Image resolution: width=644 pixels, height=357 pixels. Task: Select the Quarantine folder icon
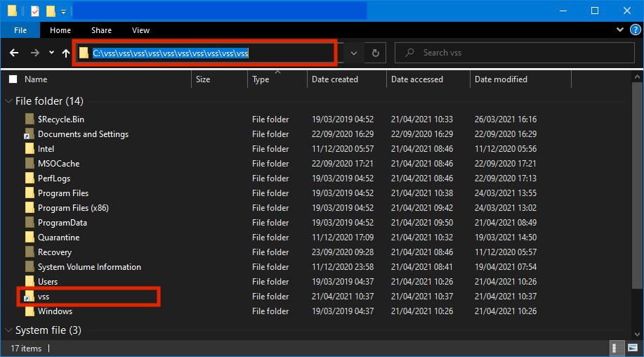(29, 238)
